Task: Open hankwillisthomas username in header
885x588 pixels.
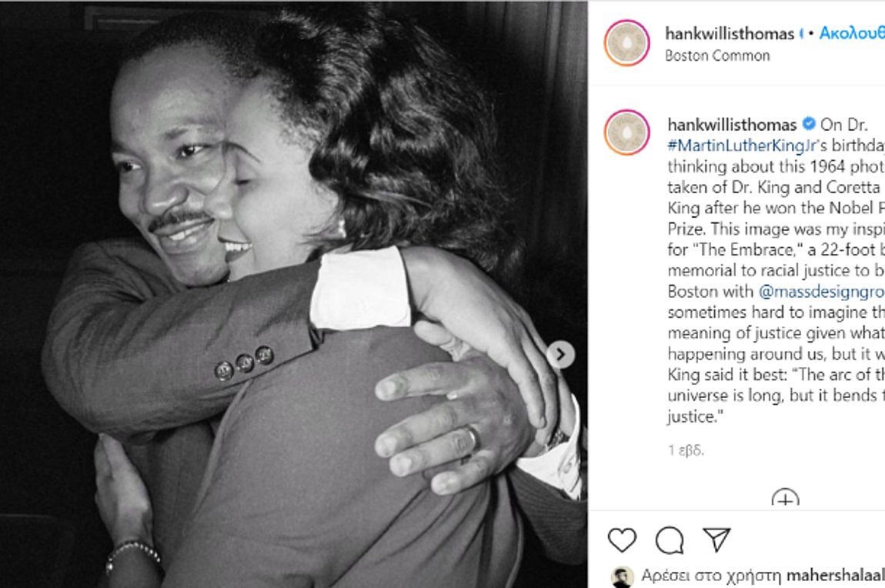Action: point(730,34)
